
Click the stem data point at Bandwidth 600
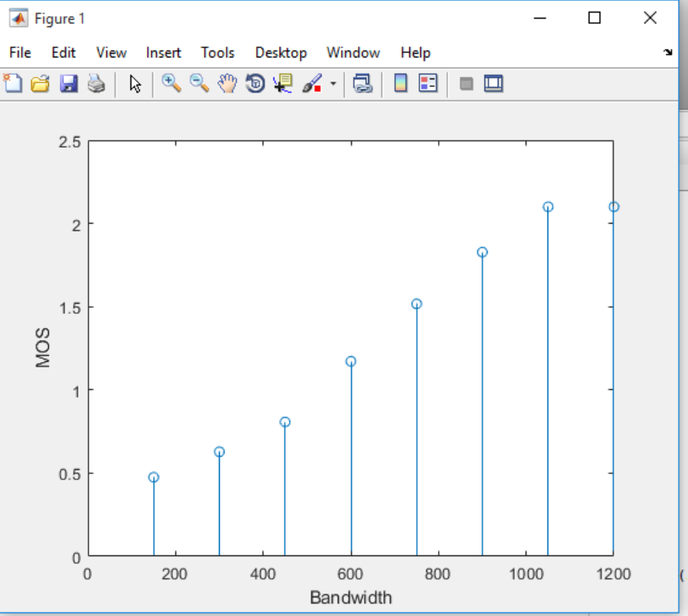[x=351, y=361]
